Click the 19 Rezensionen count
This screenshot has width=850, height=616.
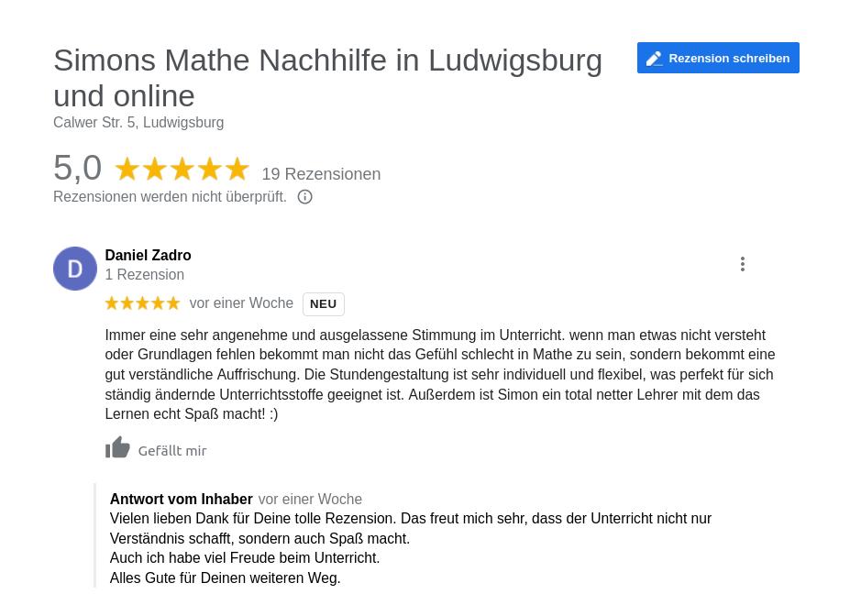321,174
